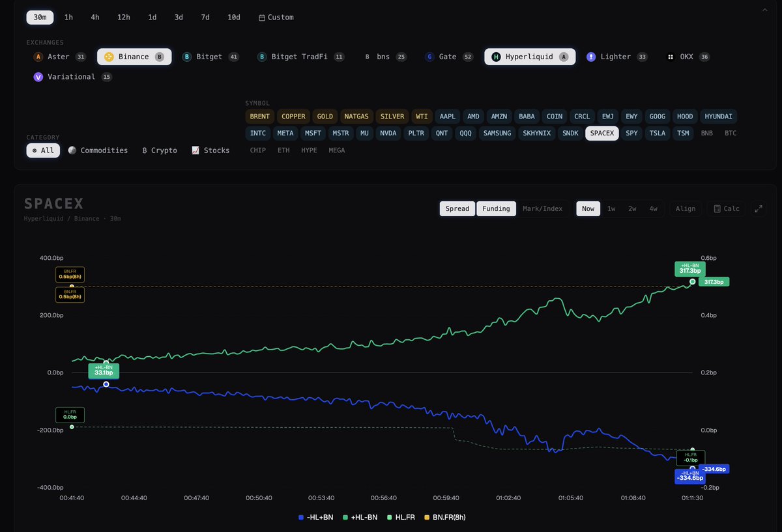Toggle the Aster exchange
782x532 pixels.
click(60, 57)
